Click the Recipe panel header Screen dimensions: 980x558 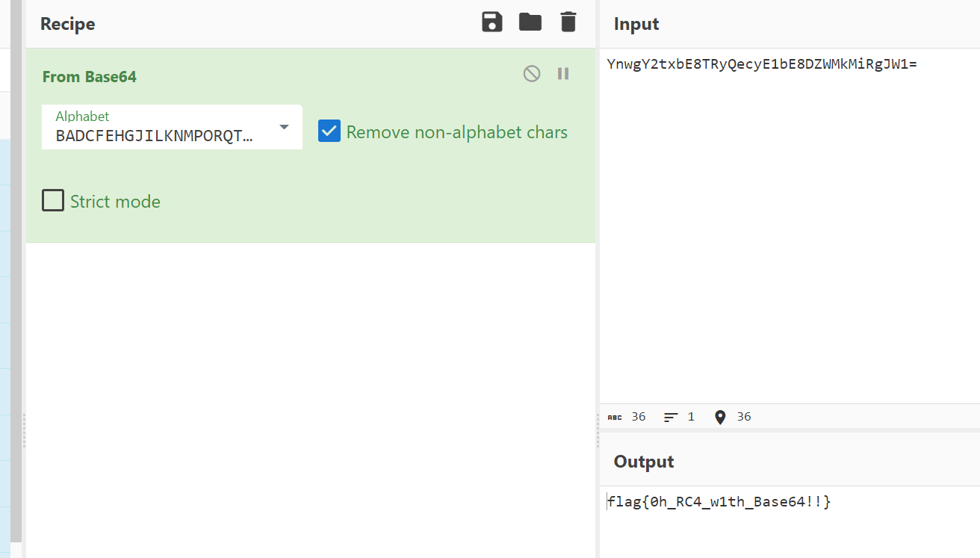(68, 24)
